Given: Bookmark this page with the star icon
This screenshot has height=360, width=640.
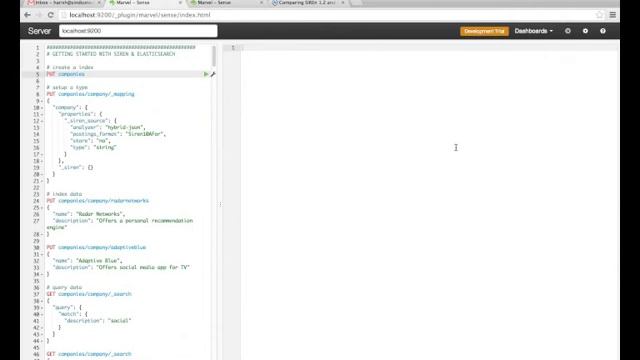Looking at the screenshot, I should 599,15.
